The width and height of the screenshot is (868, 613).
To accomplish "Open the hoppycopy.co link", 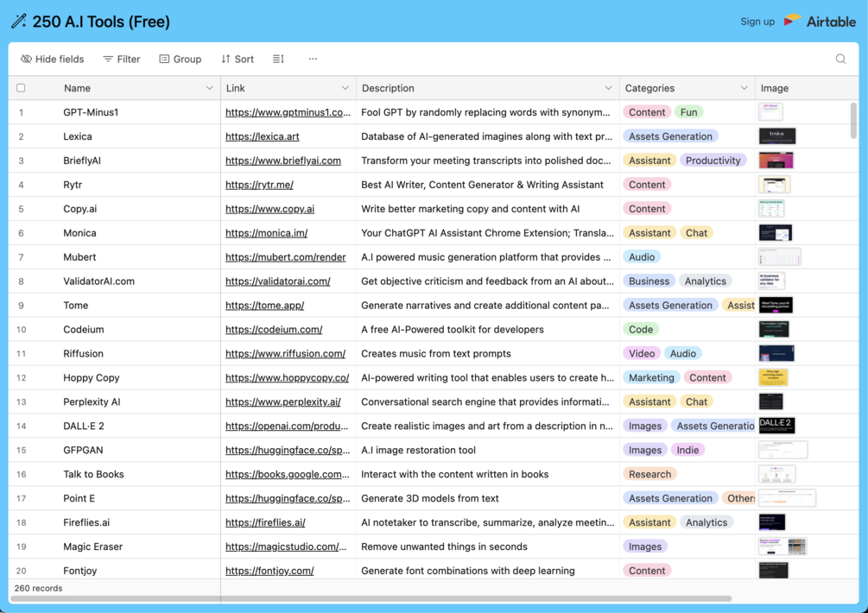I will tap(288, 378).
